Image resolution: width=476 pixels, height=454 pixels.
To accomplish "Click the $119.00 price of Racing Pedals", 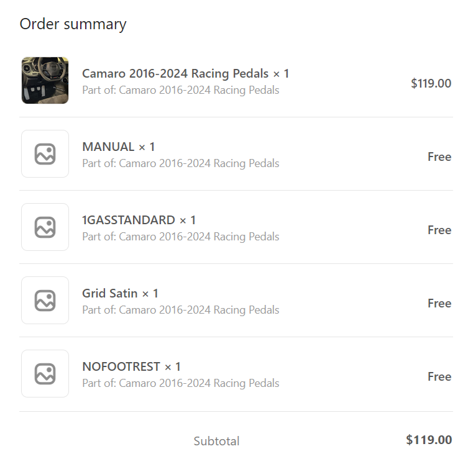I will point(431,83).
